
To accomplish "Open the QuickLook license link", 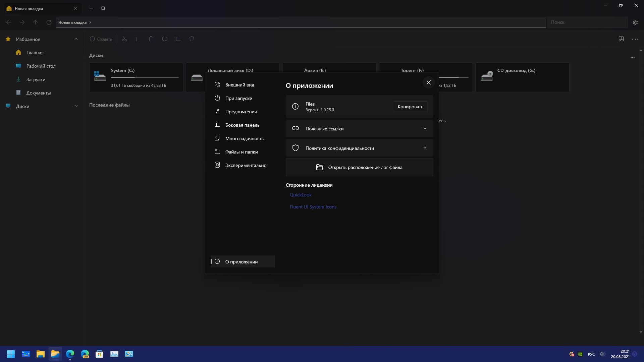I will point(301,195).
